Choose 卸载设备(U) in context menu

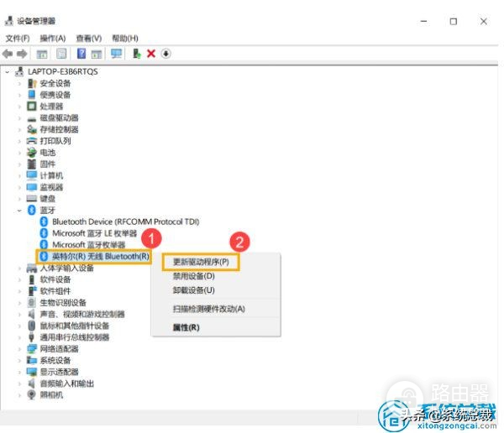coord(194,290)
